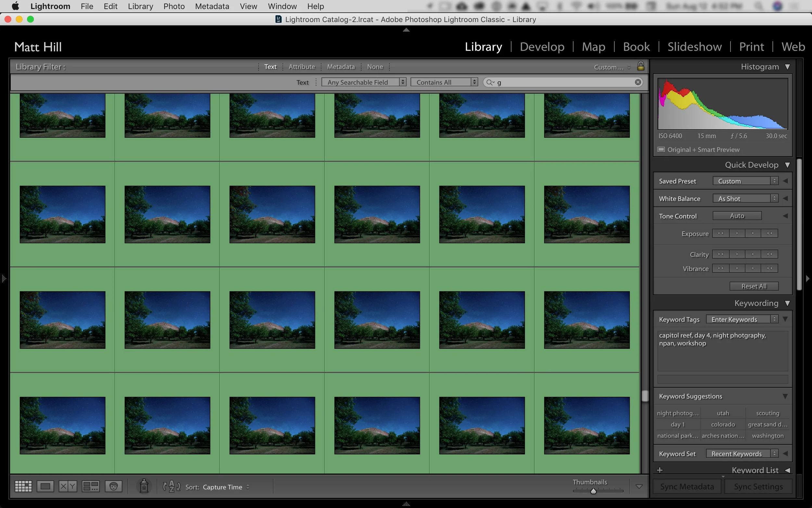Collapse the Keywording panel

pyautogui.click(x=787, y=303)
